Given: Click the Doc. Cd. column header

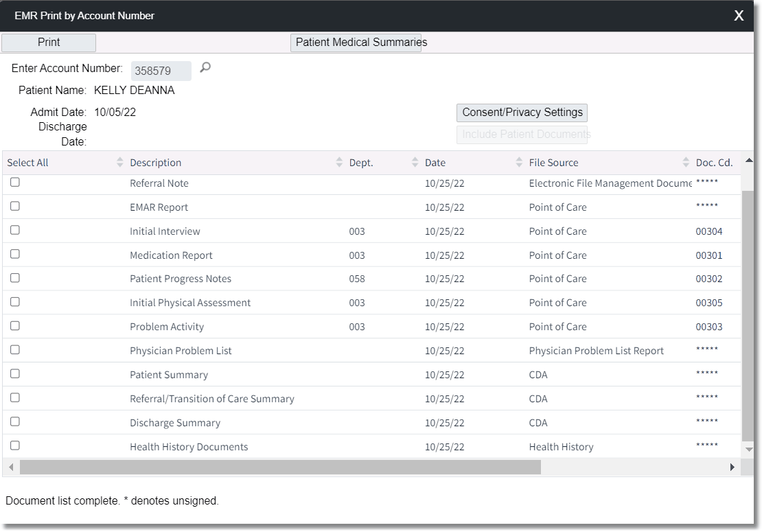Looking at the screenshot, I should click(x=714, y=163).
